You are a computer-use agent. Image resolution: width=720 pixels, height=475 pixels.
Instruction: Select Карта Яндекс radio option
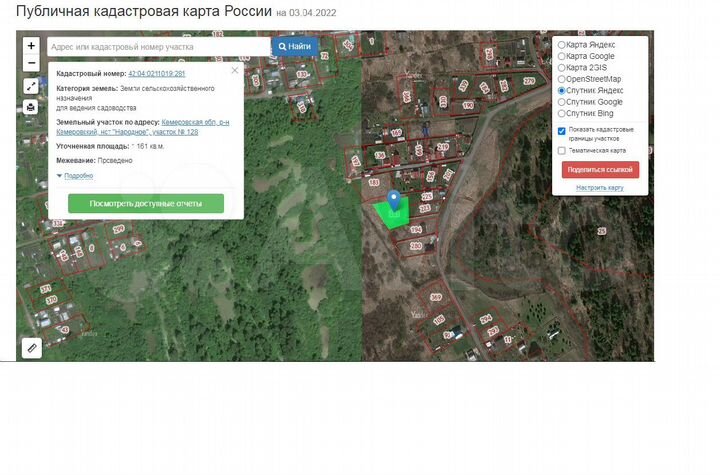click(562, 45)
